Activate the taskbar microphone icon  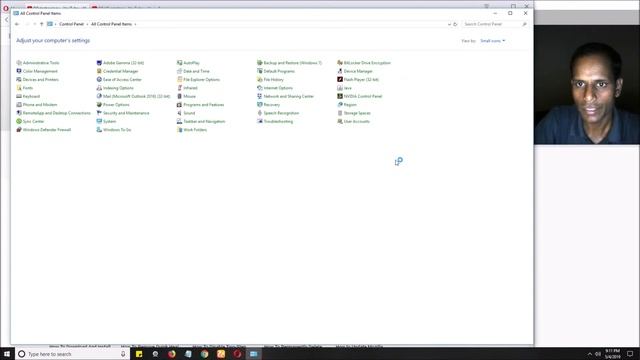point(123,354)
